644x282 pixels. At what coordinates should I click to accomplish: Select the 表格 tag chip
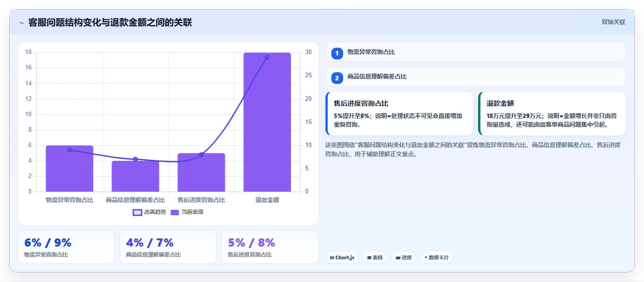374,257
